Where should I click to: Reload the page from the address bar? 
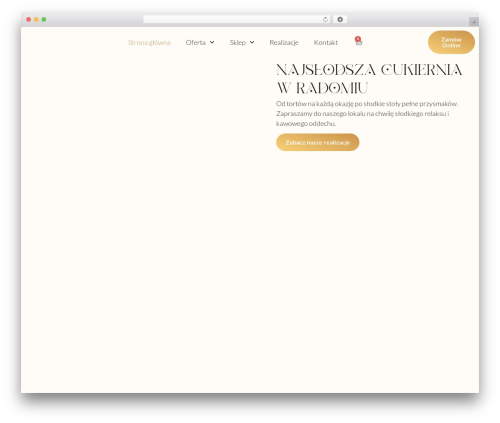tap(325, 20)
